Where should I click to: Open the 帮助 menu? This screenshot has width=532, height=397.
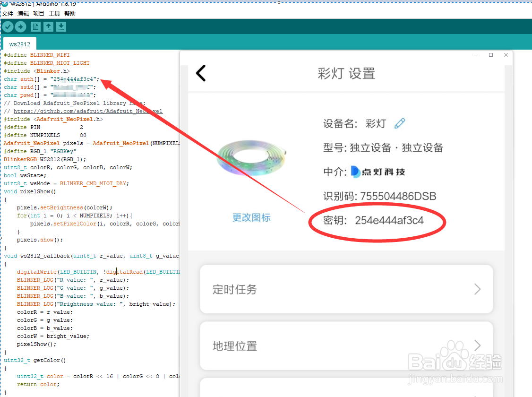click(x=70, y=14)
